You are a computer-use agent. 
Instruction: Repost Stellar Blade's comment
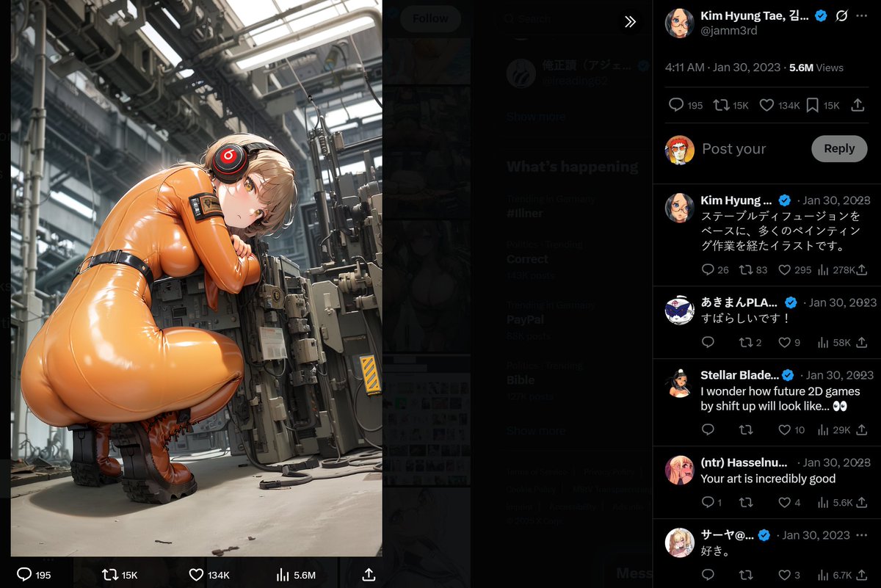click(x=746, y=430)
